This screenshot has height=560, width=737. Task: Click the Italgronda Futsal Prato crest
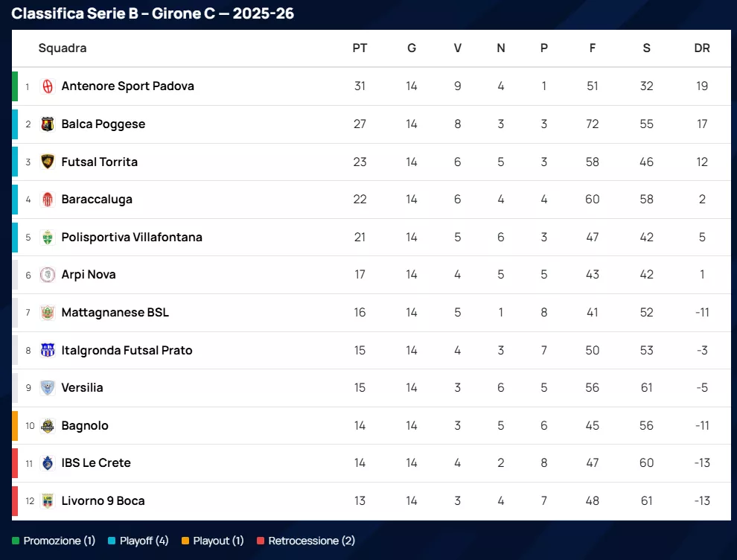48,350
